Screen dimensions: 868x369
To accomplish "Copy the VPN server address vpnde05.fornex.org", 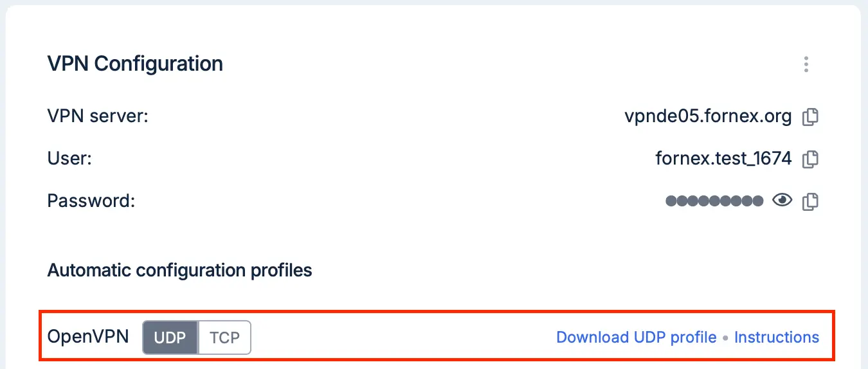I will pos(811,117).
